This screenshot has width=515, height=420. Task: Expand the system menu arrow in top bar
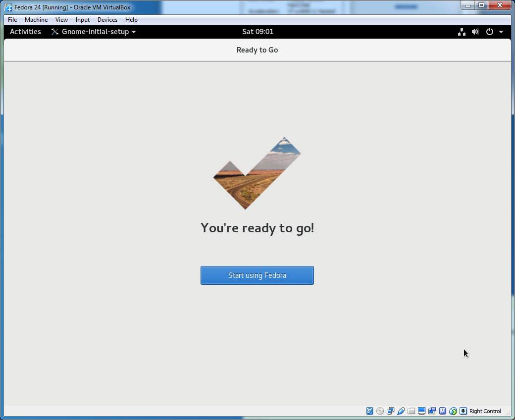501,32
